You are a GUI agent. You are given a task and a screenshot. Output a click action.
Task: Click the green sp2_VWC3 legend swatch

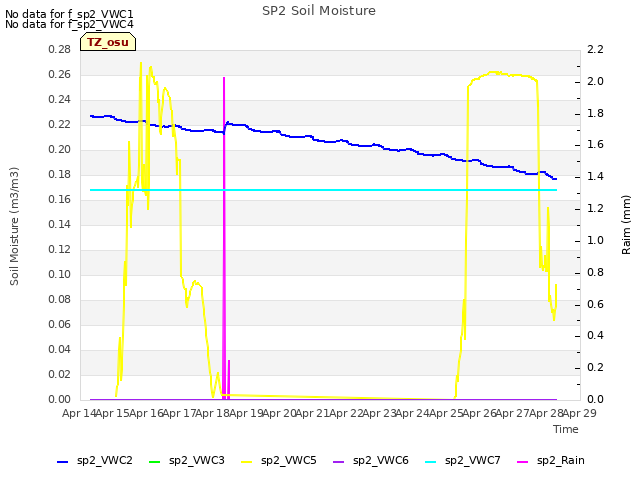click(155, 462)
